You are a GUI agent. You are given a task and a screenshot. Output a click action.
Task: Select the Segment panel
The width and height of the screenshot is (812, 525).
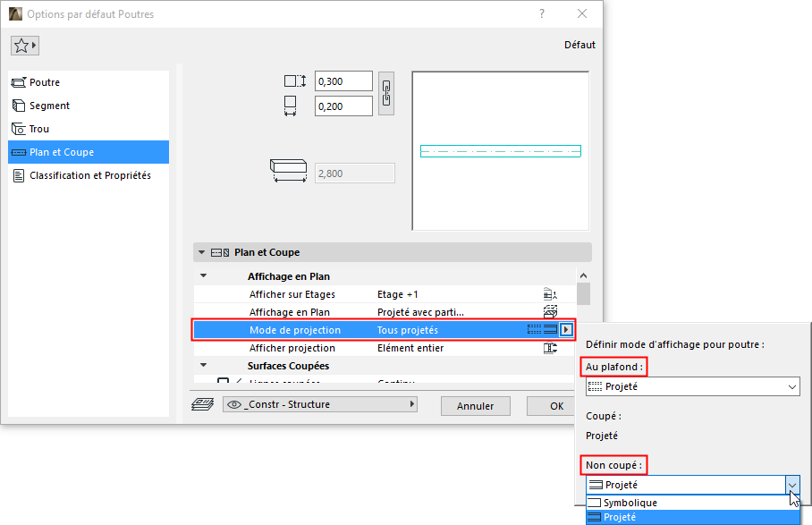[x=89, y=106]
